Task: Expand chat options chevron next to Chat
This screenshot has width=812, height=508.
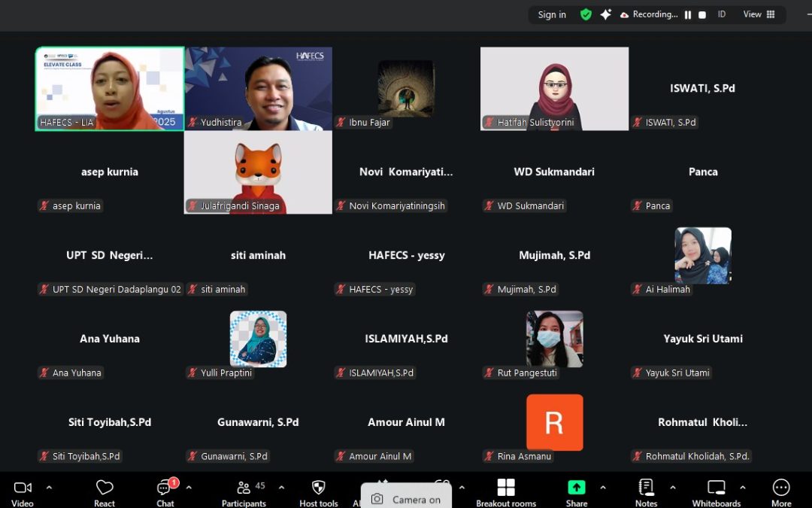Action: coord(189,488)
